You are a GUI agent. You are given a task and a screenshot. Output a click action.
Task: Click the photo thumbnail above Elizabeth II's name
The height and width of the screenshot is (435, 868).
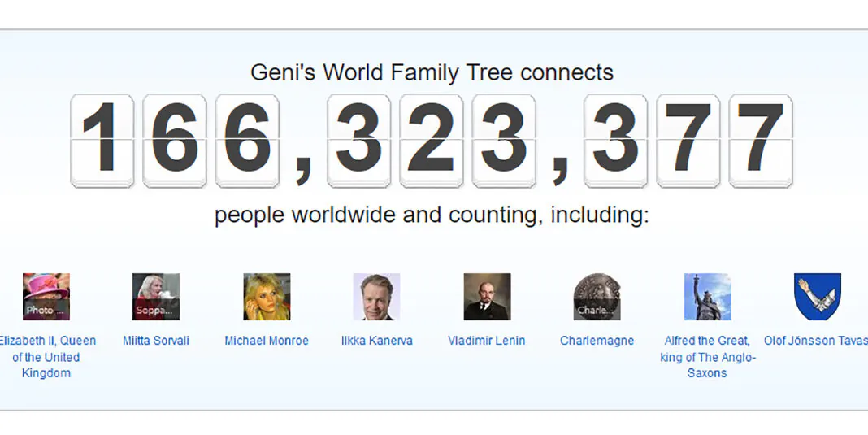click(46, 297)
